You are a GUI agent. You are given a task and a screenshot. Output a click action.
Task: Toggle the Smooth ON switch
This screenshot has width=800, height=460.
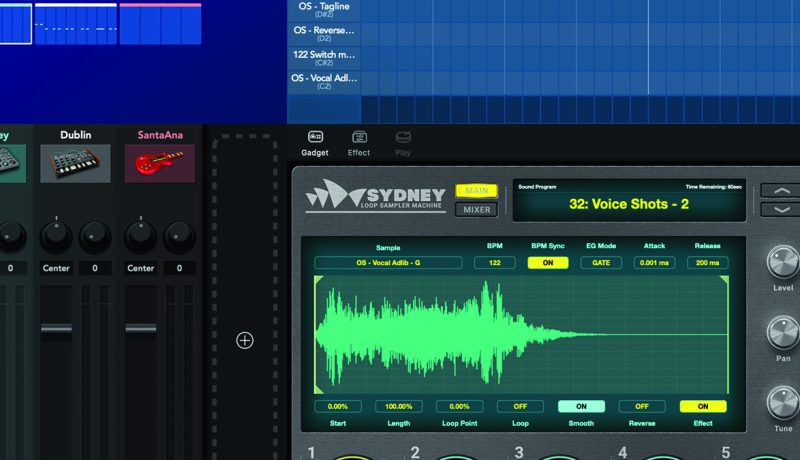581,406
